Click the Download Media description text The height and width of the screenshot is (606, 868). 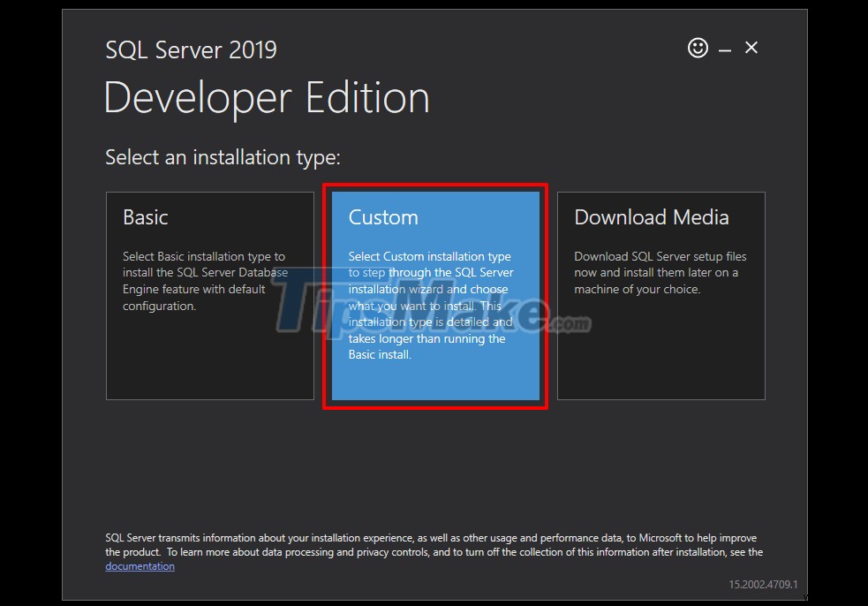[660, 272]
